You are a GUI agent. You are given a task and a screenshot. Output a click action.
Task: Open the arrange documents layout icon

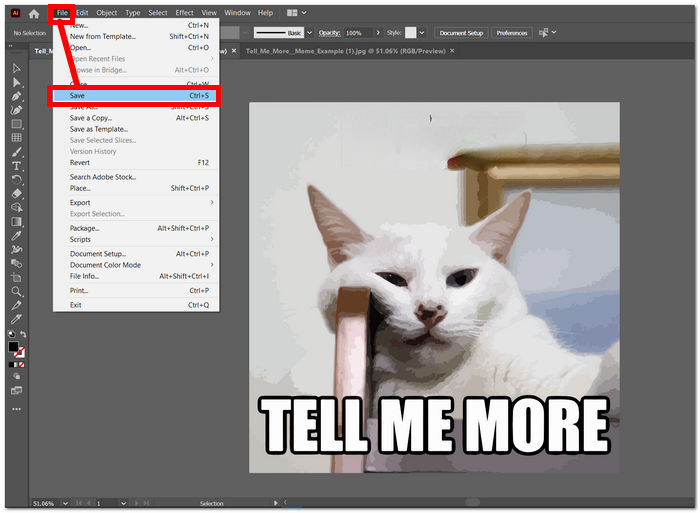tap(292, 13)
